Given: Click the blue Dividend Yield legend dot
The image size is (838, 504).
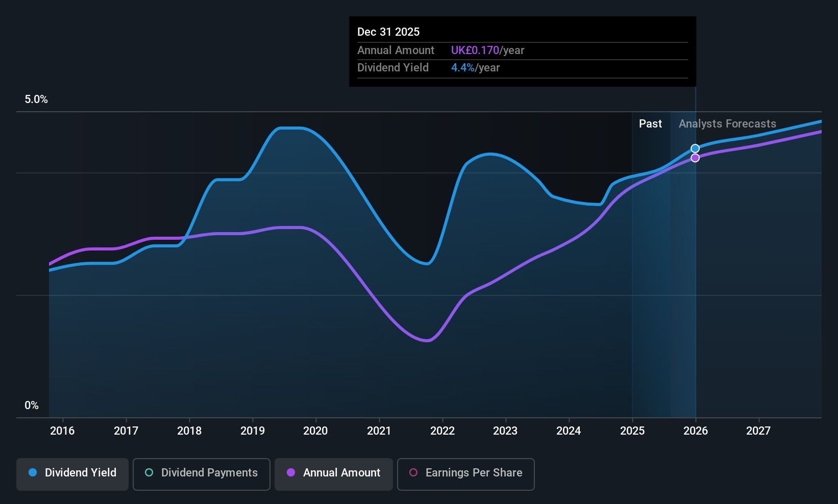Looking at the screenshot, I should pos(33,472).
